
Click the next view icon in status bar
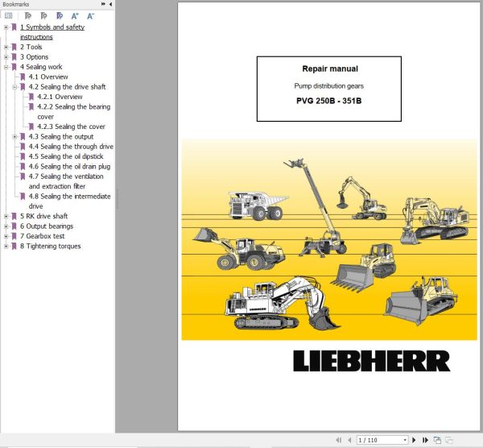(x=449, y=440)
